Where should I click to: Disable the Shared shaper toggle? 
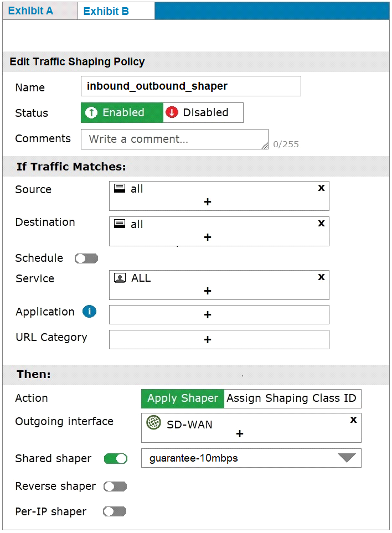click(116, 459)
